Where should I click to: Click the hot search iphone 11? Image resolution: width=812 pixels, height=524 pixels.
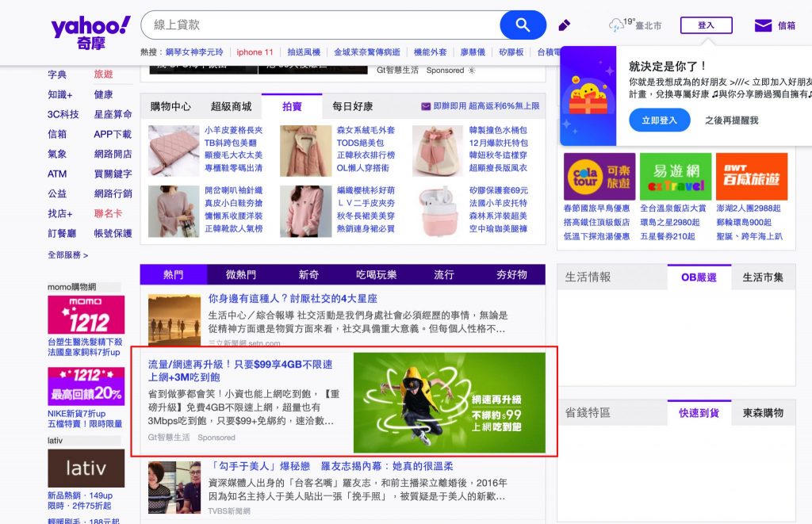click(x=255, y=52)
